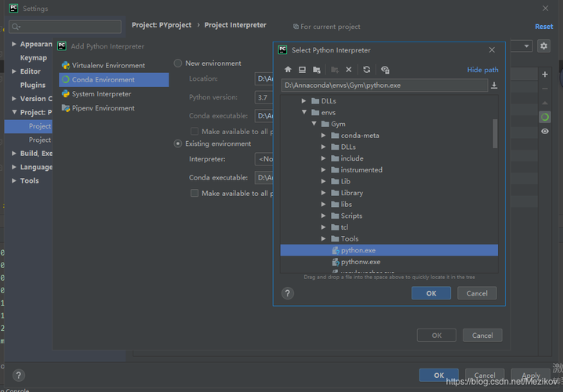The height and width of the screenshot is (392, 563).
Task: Select the New environment radio button
Action: pos(178,64)
